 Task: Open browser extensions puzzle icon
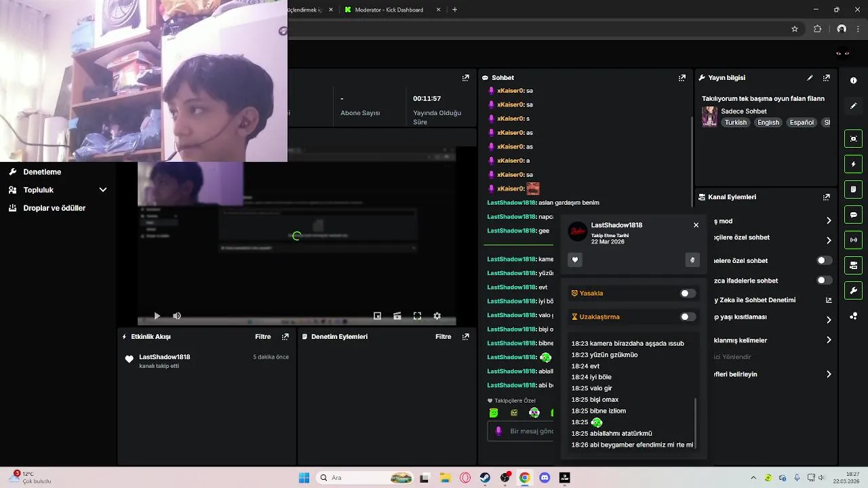click(817, 29)
